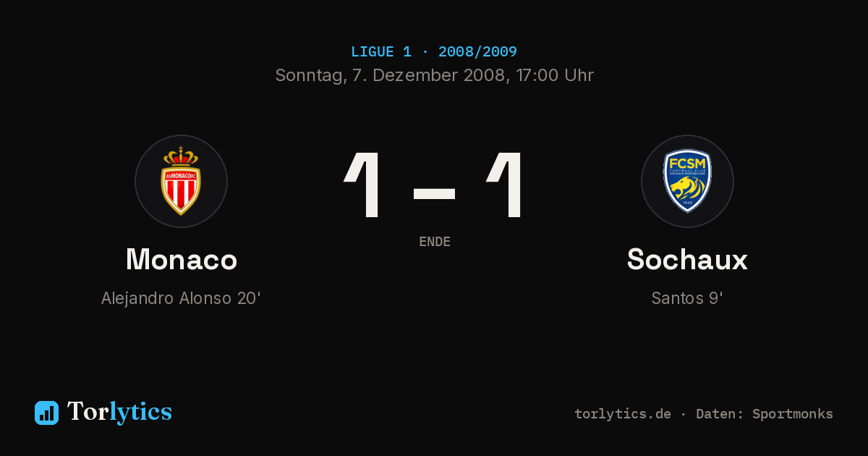Select the Sochaux team name

(x=687, y=259)
